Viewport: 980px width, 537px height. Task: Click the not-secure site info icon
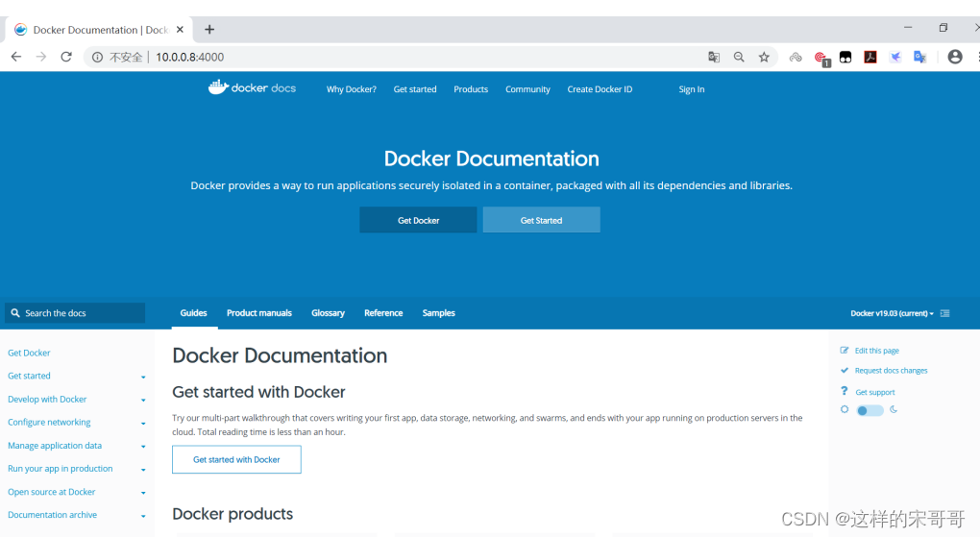click(97, 57)
